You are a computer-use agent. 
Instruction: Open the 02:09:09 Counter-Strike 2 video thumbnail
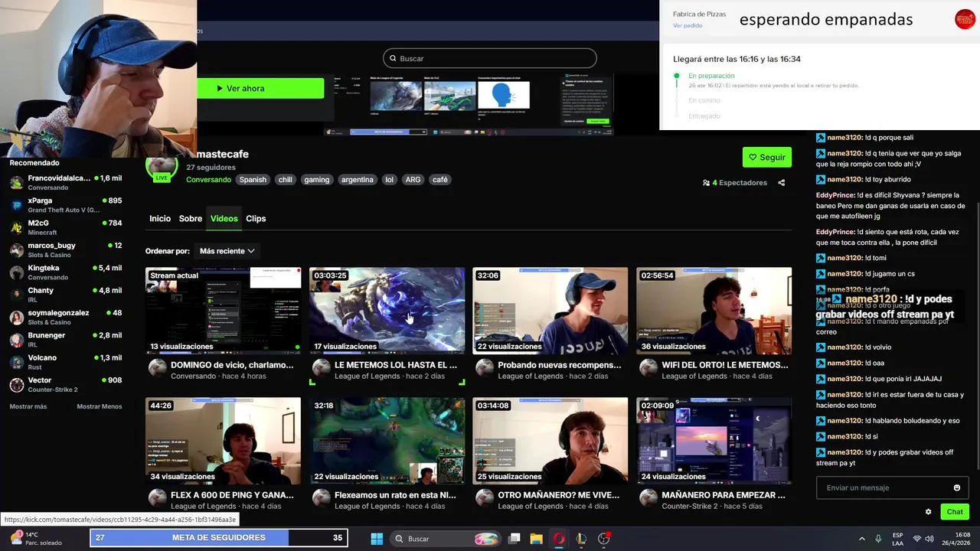714,441
